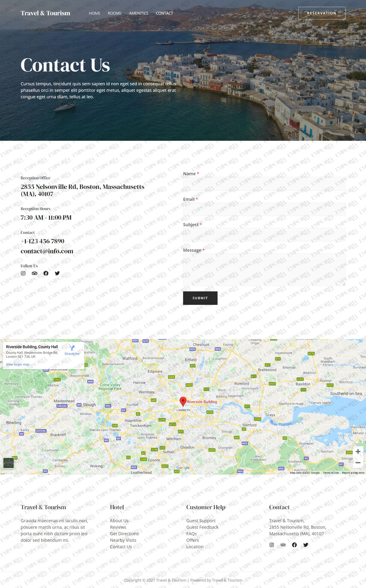Switch map to satellite view thumbnail
The image size is (366, 588).
[9, 463]
